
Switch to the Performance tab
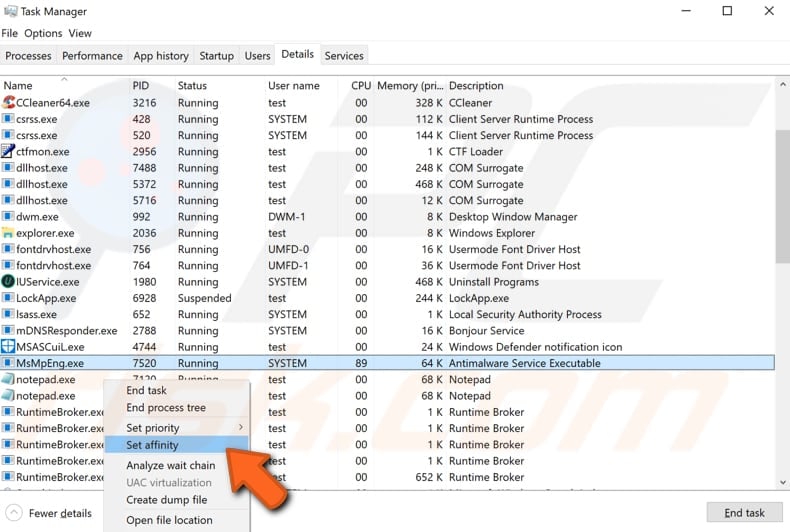(x=92, y=56)
